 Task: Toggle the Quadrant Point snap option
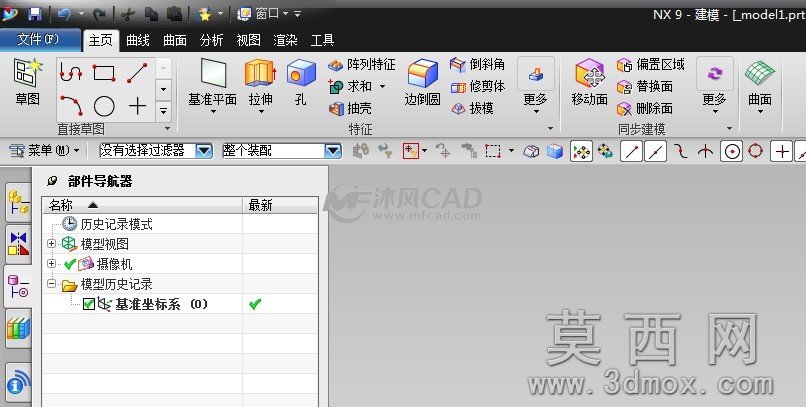(756, 151)
